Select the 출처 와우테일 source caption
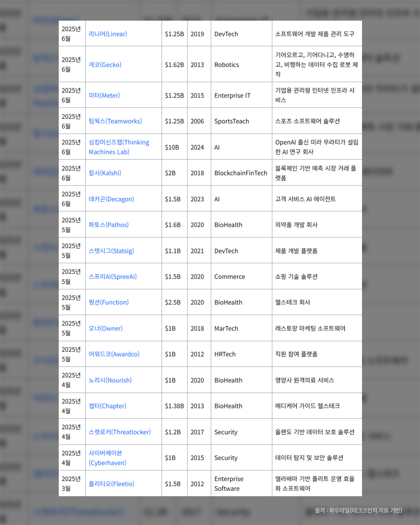 (358, 510)
